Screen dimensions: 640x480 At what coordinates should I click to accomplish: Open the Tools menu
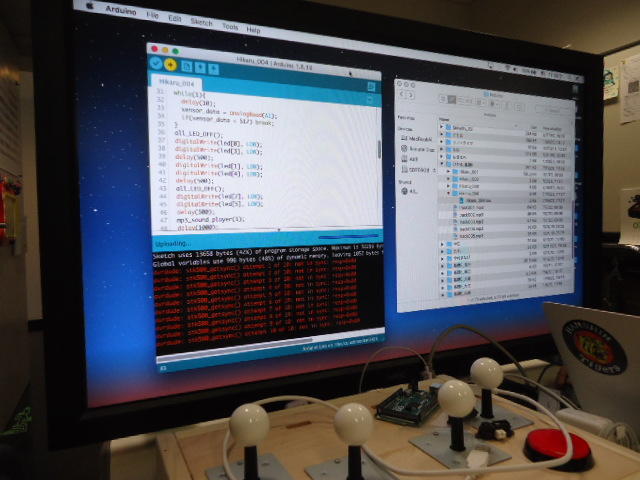pos(230,26)
